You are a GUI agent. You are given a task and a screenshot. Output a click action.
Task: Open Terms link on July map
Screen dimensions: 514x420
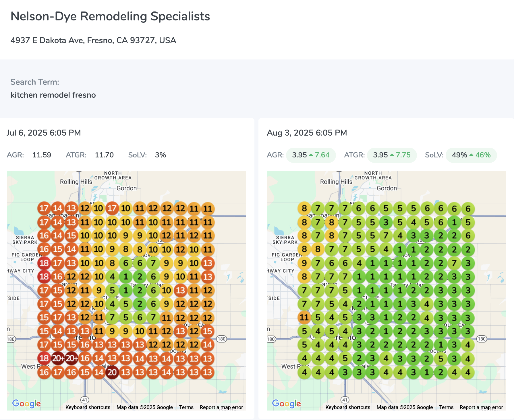tap(186, 407)
